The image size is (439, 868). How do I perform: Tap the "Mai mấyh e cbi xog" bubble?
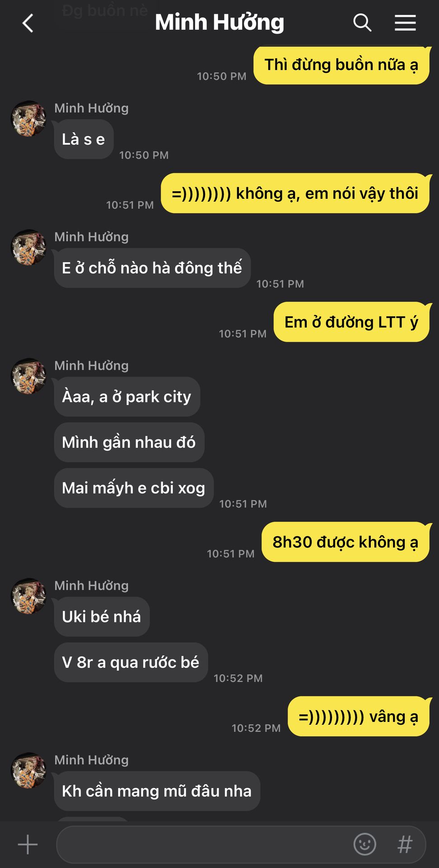pos(134,488)
